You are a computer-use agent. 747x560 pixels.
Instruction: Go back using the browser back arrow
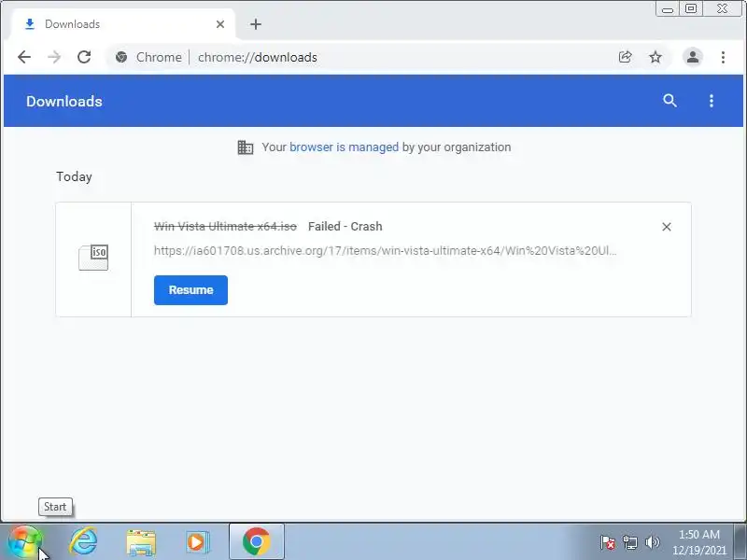click(x=24, y=57)
